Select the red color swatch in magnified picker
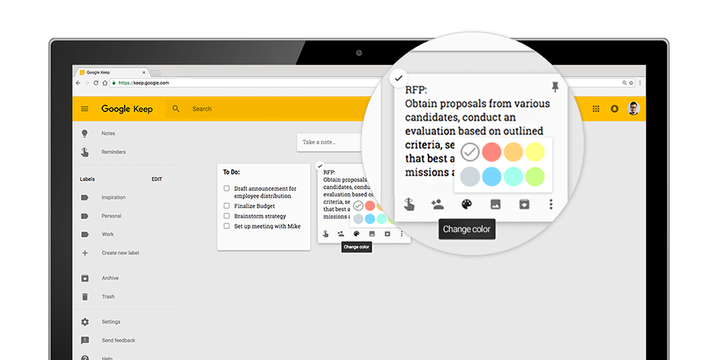 tap(492, 152)
